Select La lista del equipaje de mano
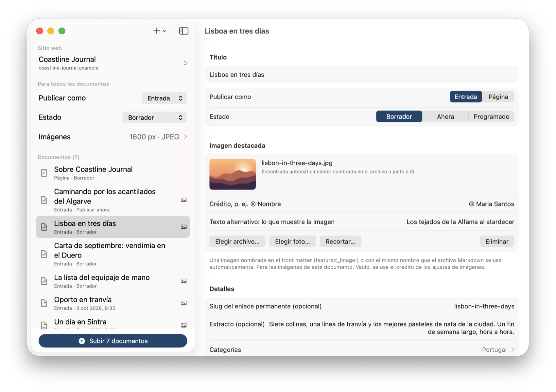Screen dimensions: 556x392 tap(113, 281)
